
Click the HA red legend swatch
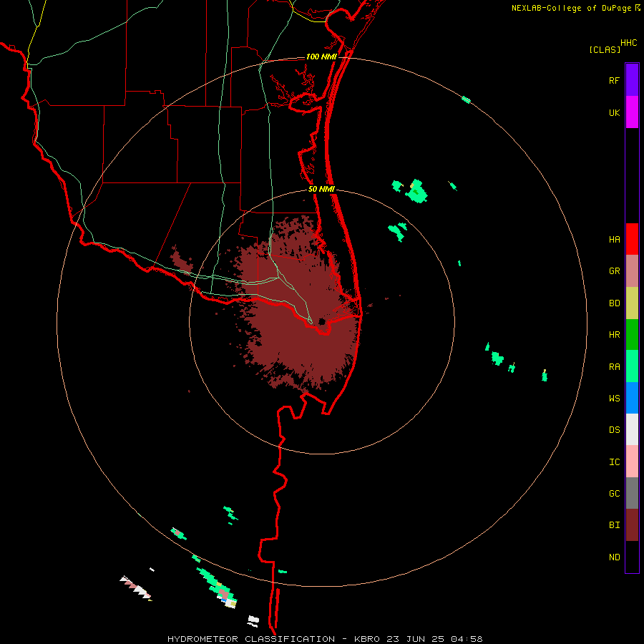(x=632, y=239)
